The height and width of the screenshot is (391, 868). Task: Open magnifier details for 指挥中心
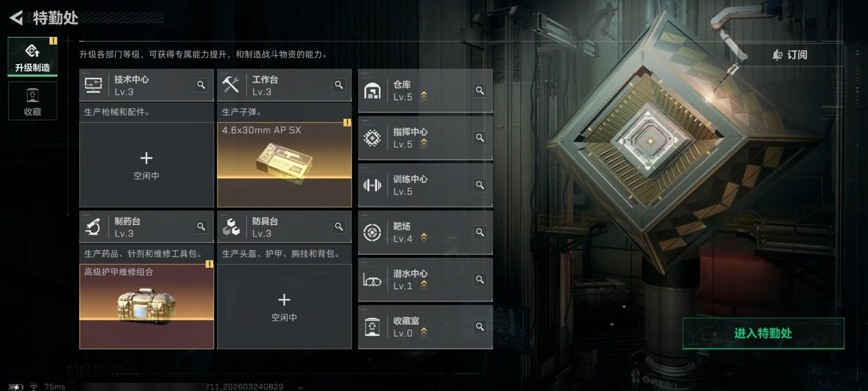[x=480, y=138]
